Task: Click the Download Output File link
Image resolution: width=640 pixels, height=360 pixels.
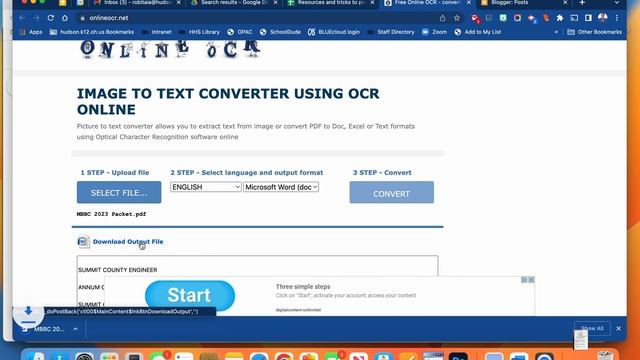Action: click(128, 242)
